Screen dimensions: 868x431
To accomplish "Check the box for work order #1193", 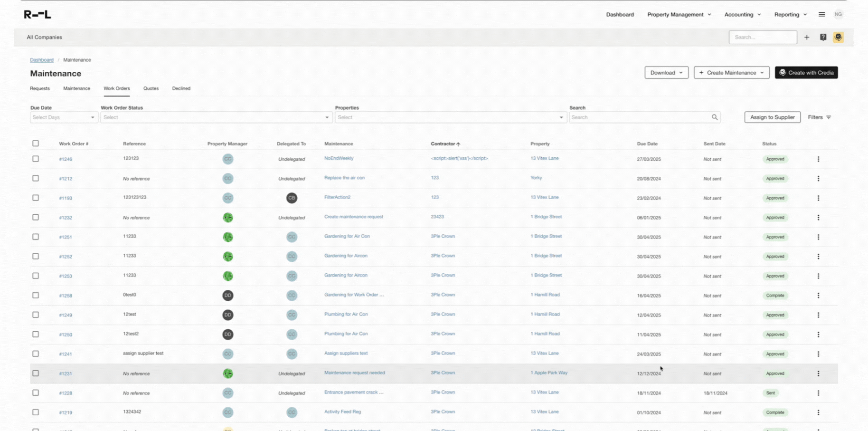I will [36, 198].
